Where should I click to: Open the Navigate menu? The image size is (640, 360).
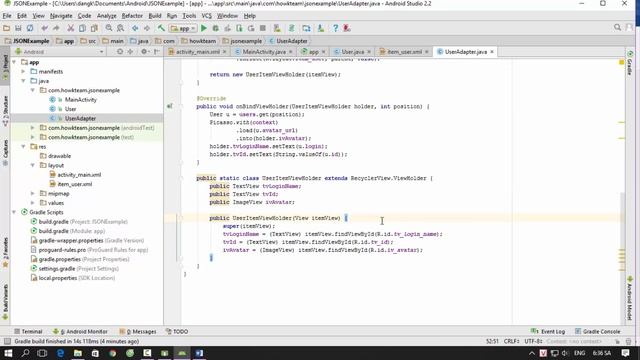(x=61, y=16)
